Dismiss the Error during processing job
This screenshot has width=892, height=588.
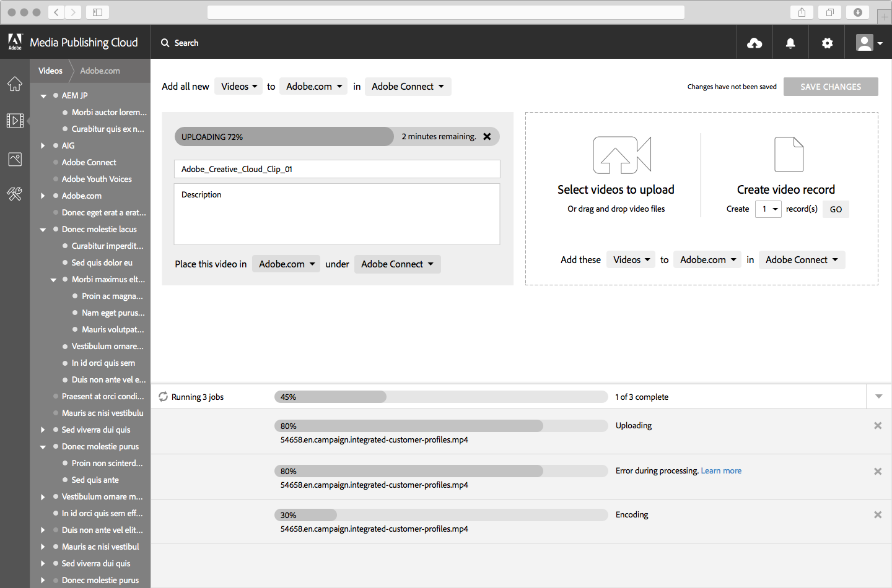(878, 472)
